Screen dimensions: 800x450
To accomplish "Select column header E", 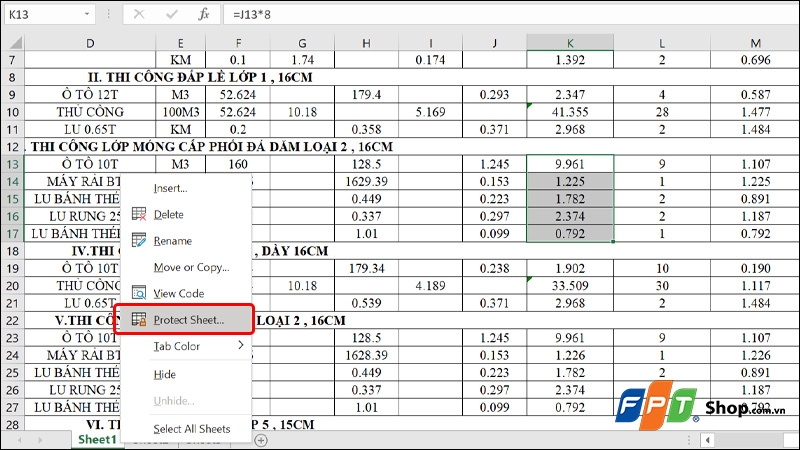I will click(181, 43).
